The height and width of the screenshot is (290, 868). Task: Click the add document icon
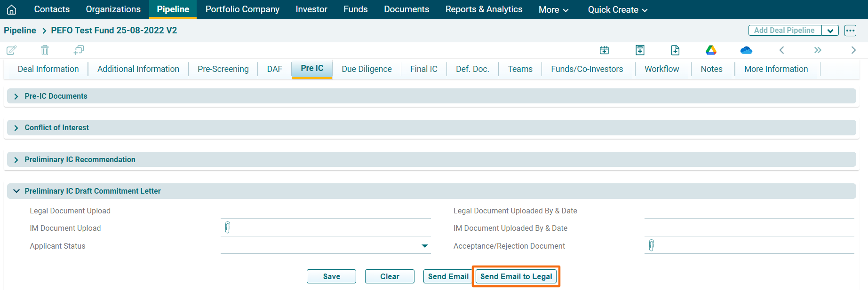[675, 50]
